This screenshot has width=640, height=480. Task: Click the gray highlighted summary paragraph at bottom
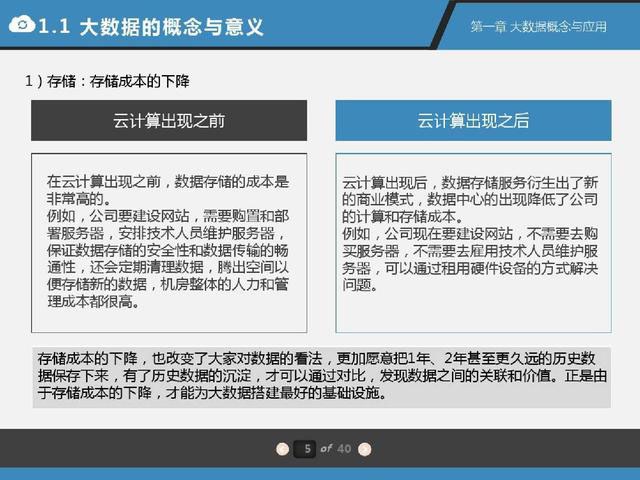coord(320,375)
